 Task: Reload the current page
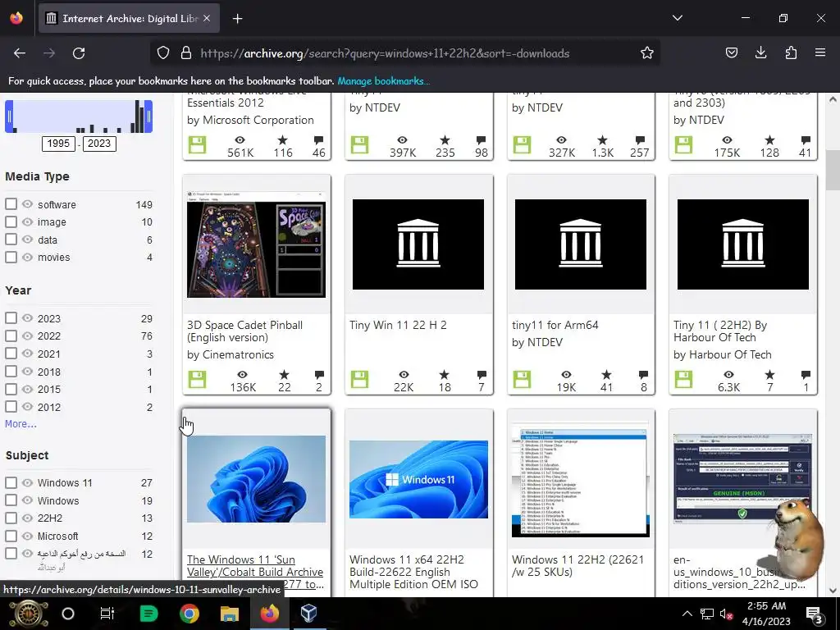tap(79, 53)
